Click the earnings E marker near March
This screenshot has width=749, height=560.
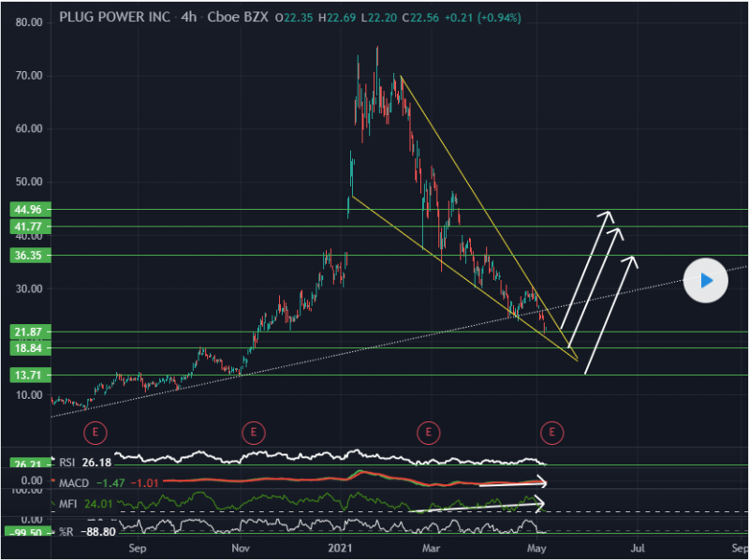428,432
